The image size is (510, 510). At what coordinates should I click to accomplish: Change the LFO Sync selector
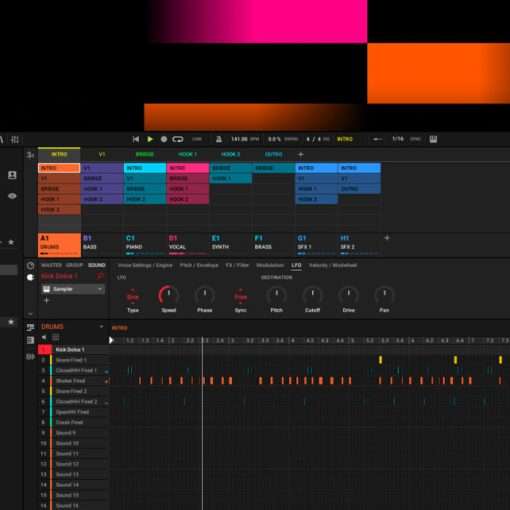(240, 297)
